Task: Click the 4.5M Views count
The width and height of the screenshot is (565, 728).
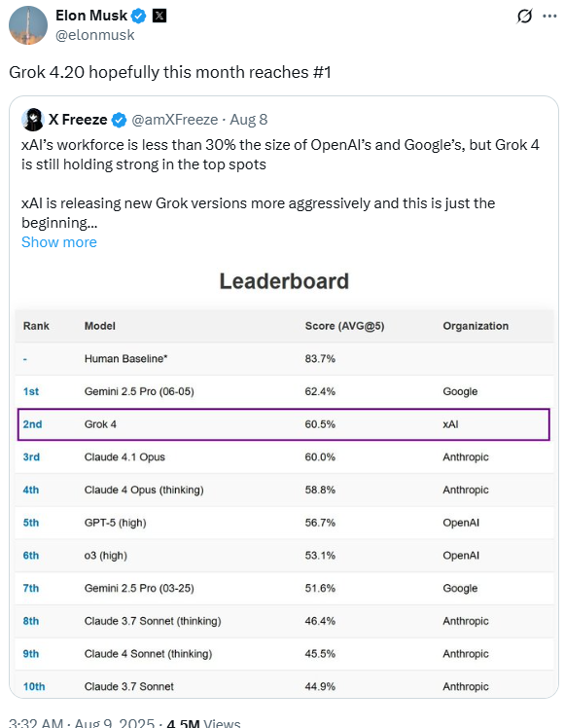Action: [203, 722]
